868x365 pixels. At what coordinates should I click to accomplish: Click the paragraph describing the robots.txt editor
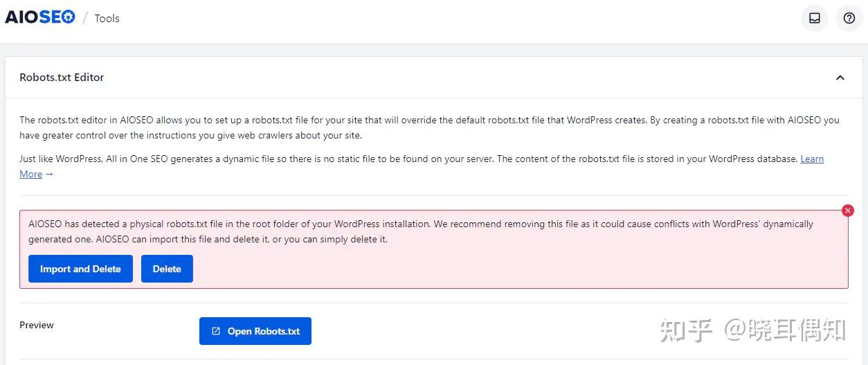click(429, 127)
